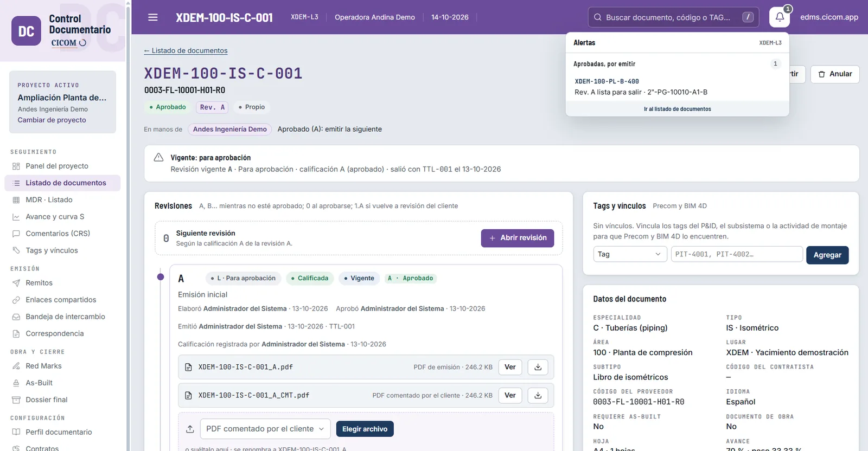Click Cambiar de proyecto link

[x=52, y=120]
